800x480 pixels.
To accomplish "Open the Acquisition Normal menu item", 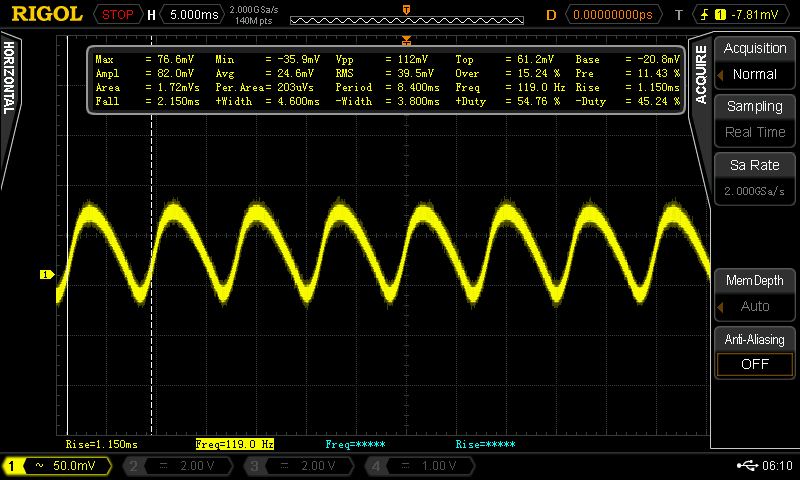I will 755,61.
